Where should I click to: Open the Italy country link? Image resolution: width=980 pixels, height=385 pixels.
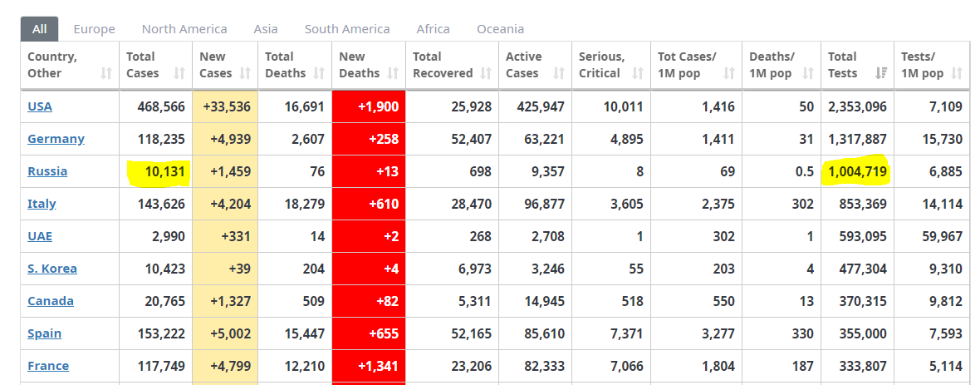pos(42,204)
